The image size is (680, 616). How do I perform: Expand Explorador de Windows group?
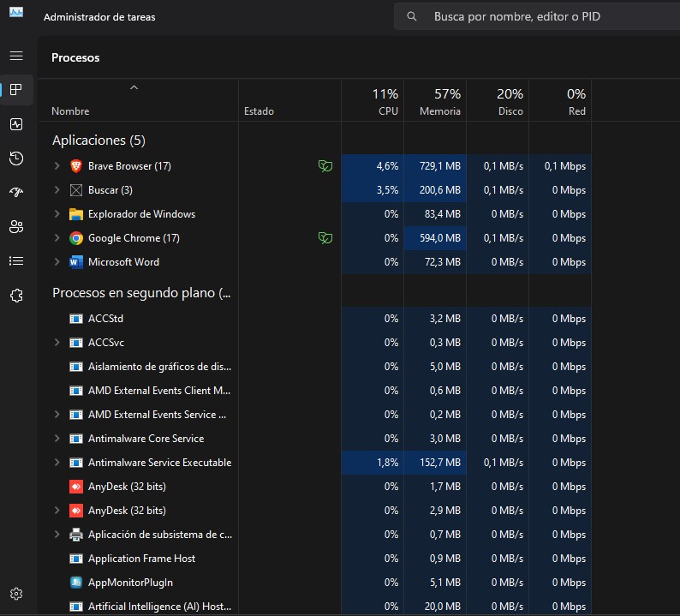57,214
